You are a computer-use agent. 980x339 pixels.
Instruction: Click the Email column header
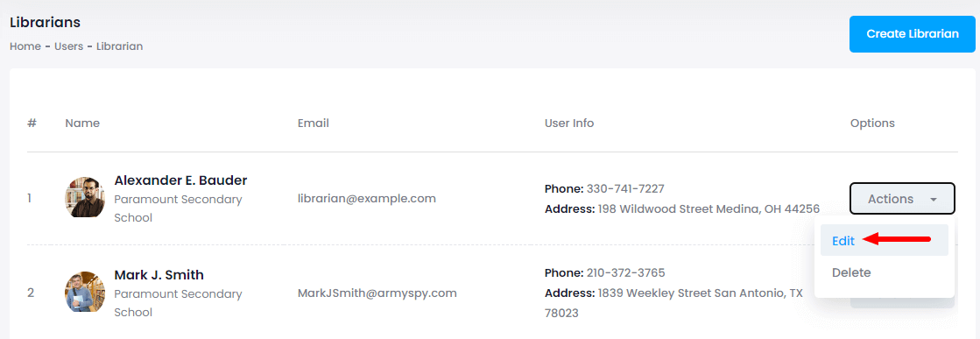pyautogui.click(x=314, y=124)
